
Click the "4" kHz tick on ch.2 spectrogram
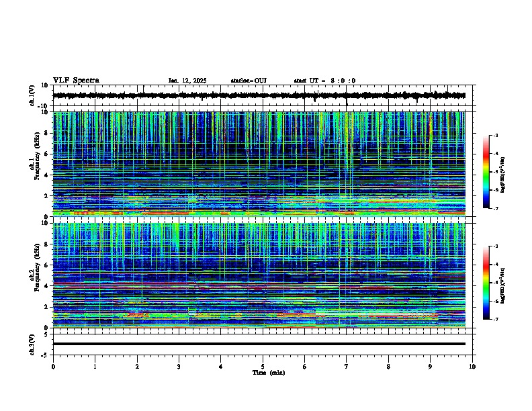(46, 286)
